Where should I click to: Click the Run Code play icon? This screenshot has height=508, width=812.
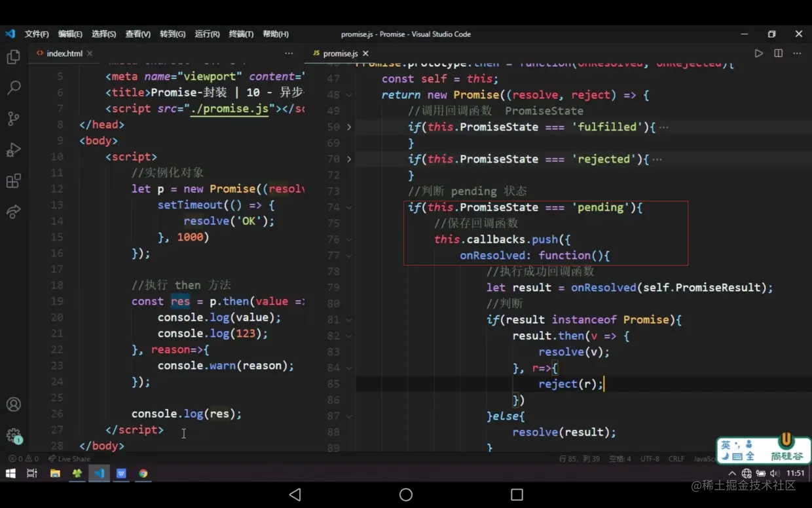(x=758, y=54)
